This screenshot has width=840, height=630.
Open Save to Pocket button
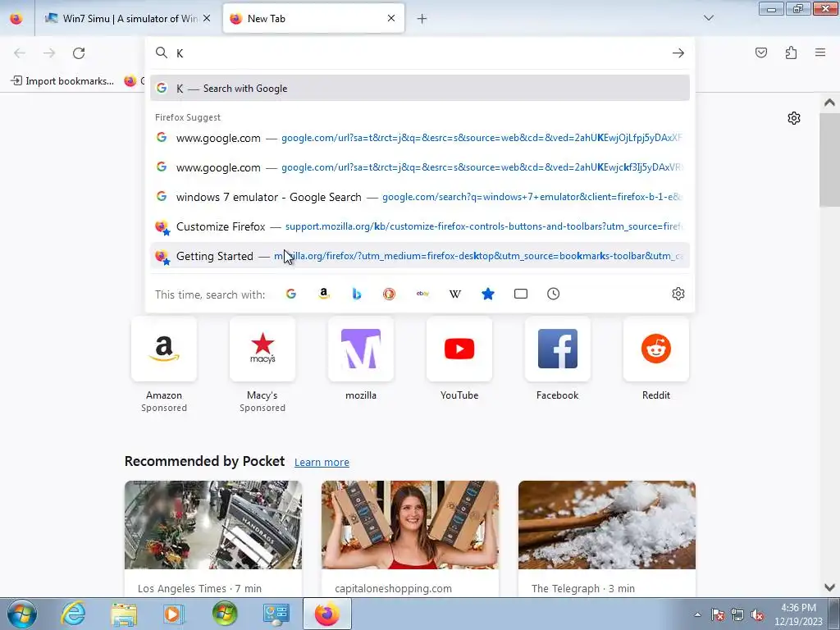coord(761,52)
